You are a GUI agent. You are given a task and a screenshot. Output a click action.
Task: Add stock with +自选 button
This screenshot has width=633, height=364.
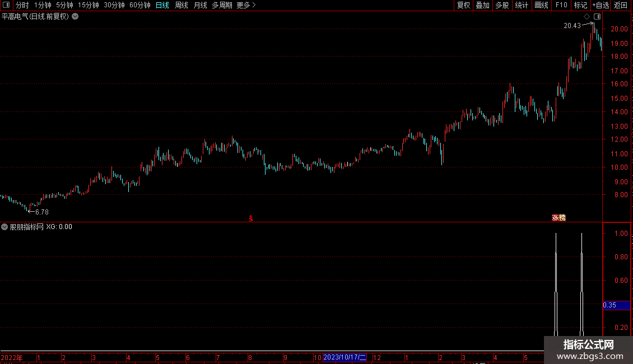(601, 5)
